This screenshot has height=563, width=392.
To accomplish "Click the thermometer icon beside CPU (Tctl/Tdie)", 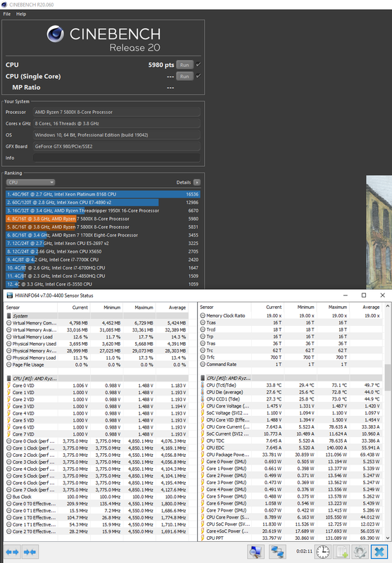I will (x=203, y=385).
